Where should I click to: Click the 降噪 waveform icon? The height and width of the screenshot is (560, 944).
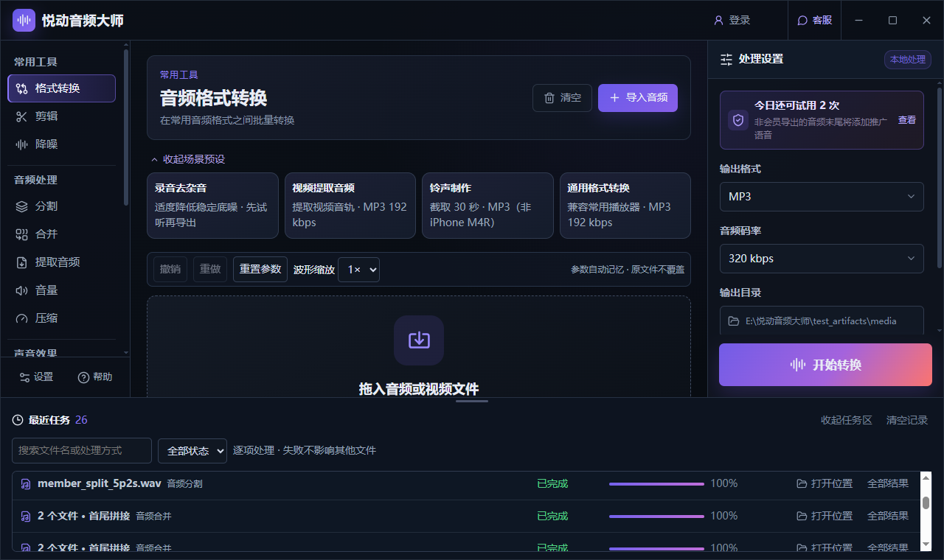pos(22,144)
